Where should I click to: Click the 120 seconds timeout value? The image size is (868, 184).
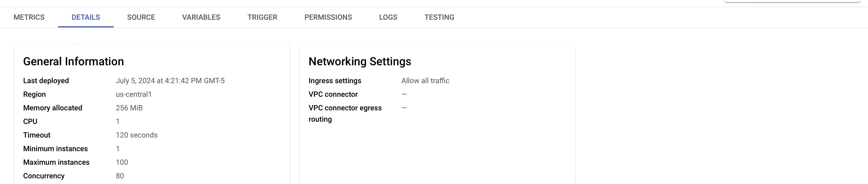coord(137,135)
